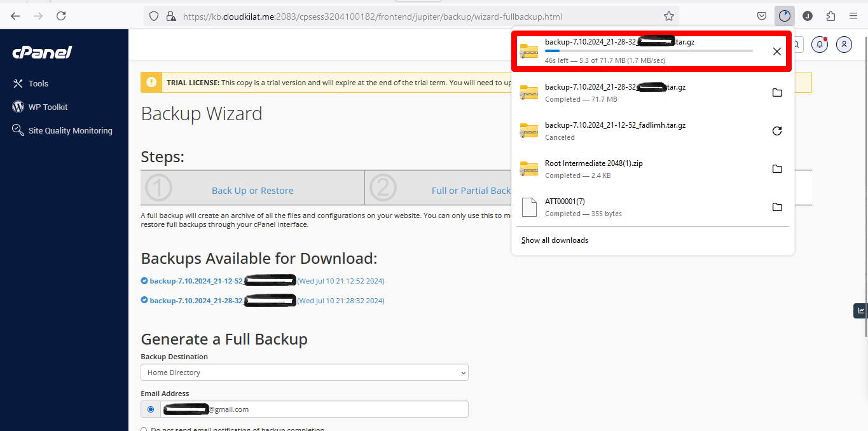Image resolution: width=868 pixels, height=431 pixels.
Task: Expand the Backup Destination dropdown
Action: click(x=304, y=373)
